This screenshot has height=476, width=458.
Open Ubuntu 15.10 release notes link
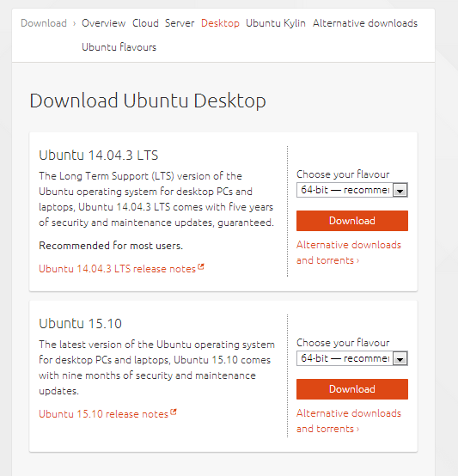click(103, 414)
